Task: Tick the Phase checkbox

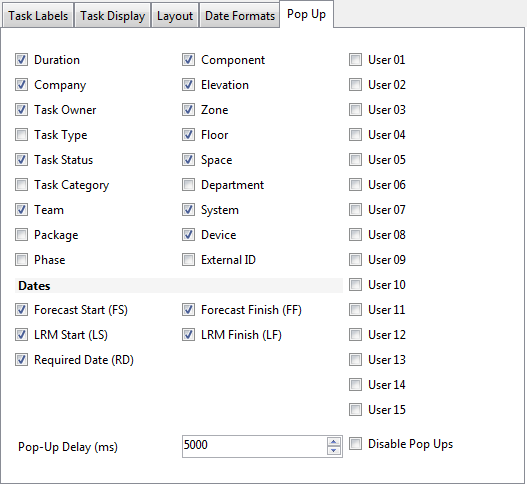Action: click(x=22, y=260)
